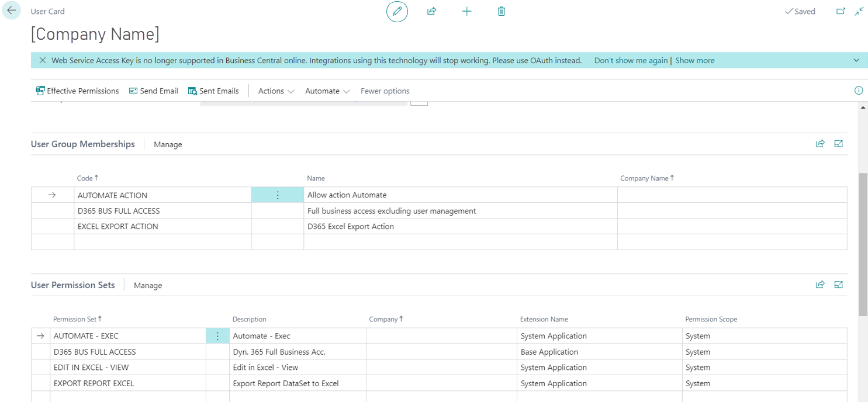Dismiss the Web Service Access Key notification

click(42, 60)
